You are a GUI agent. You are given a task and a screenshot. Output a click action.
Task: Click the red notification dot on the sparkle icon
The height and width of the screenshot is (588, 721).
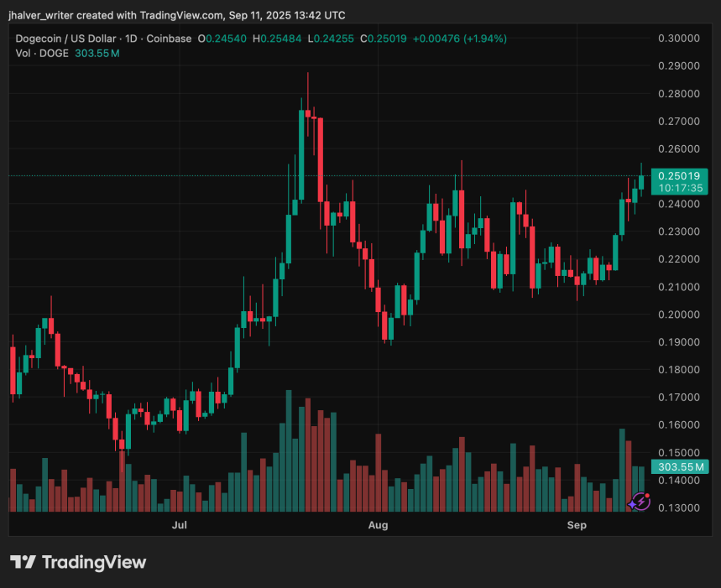tap(645, 494)
